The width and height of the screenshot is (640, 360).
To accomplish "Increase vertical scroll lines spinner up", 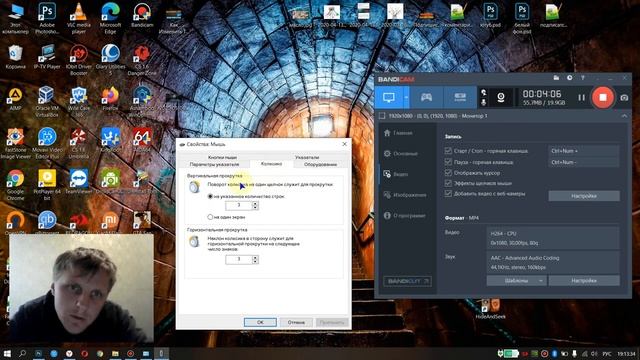I will pyautogui.click(x=255, y=203).
